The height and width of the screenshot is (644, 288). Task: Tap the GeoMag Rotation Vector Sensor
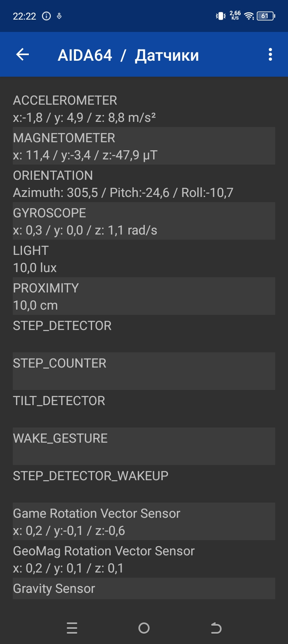144,559
